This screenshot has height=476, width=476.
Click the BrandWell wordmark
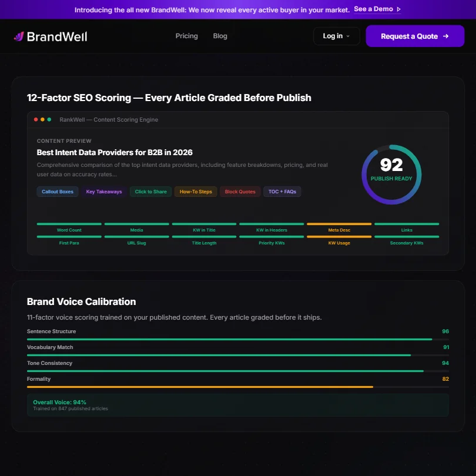(x=57, y=36)
